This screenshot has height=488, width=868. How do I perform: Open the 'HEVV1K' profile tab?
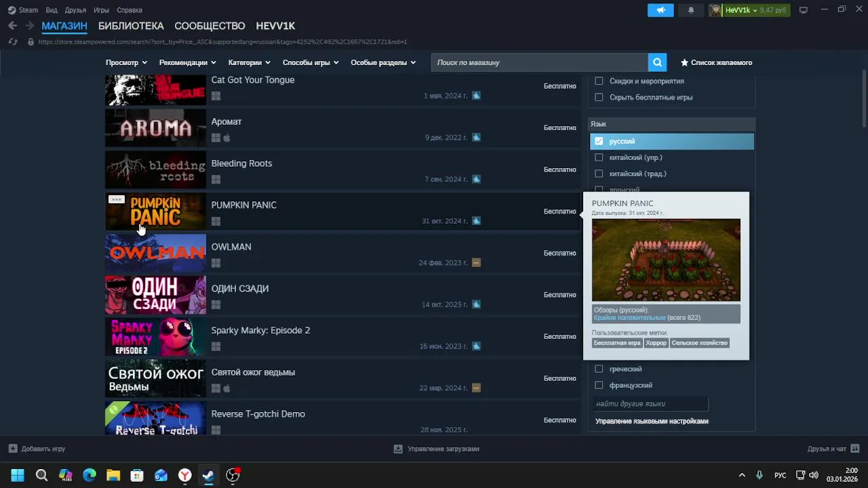tap(275, 26)
